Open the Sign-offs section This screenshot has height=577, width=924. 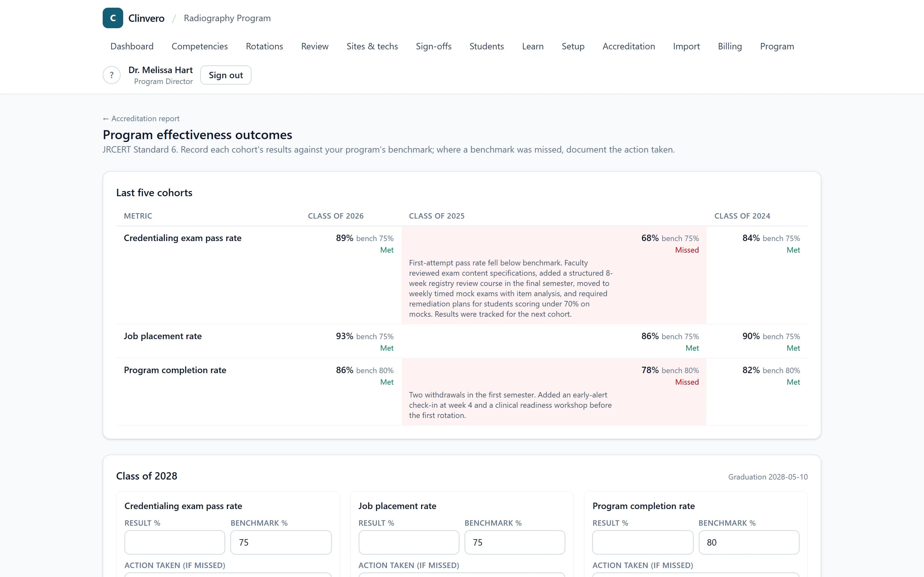tap(433, 46)
